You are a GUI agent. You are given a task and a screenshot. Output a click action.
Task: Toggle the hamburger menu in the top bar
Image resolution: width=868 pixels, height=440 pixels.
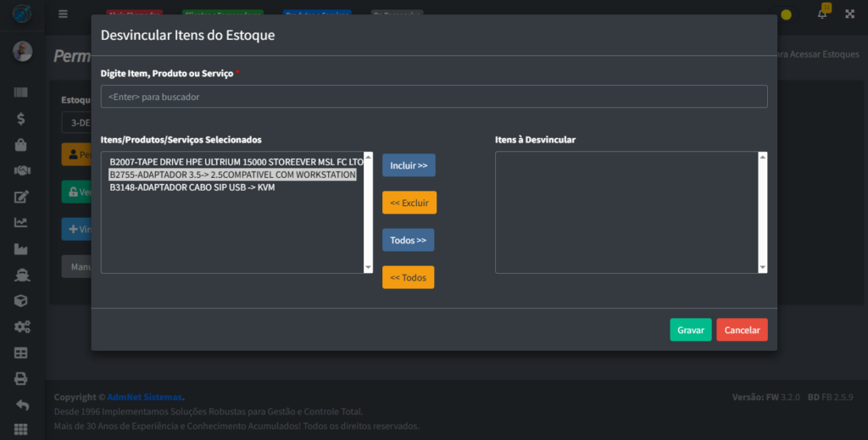coord(63,14)
